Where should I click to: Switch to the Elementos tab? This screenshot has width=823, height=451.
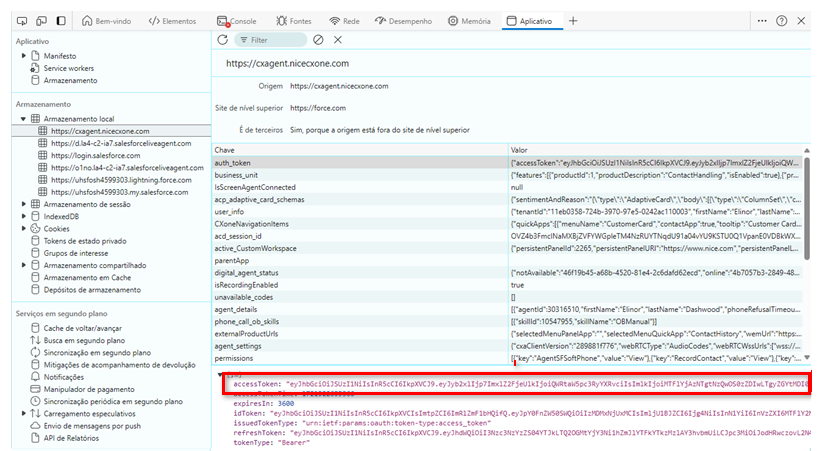[172, 21]
